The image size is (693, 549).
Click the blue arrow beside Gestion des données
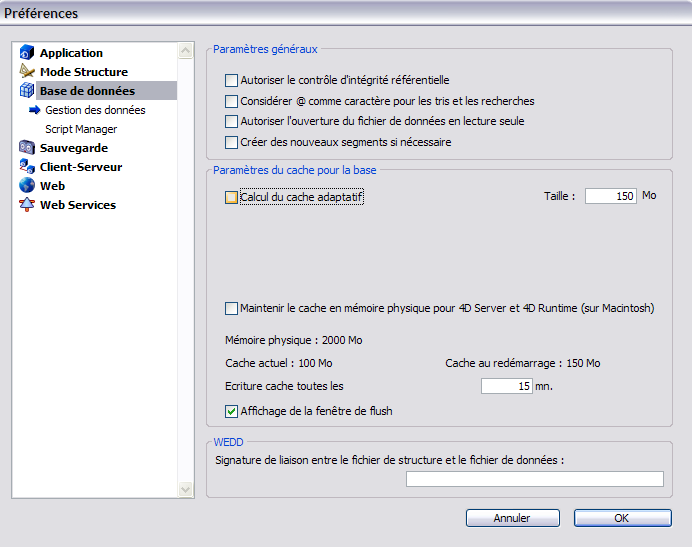pyautogui.click(x=35, y=110)
